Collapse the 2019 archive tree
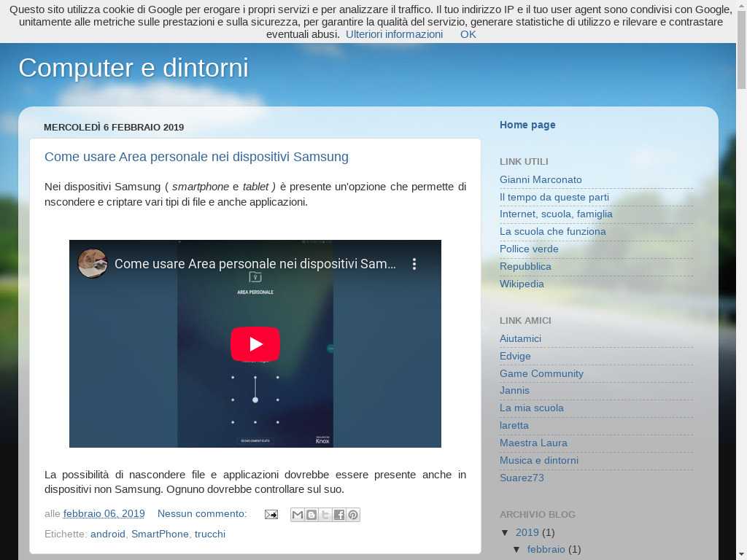 (x=505, y=532)
